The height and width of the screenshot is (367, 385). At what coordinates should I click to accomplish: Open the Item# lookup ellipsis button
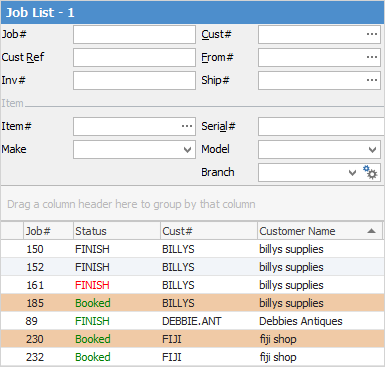coord(187,126)
